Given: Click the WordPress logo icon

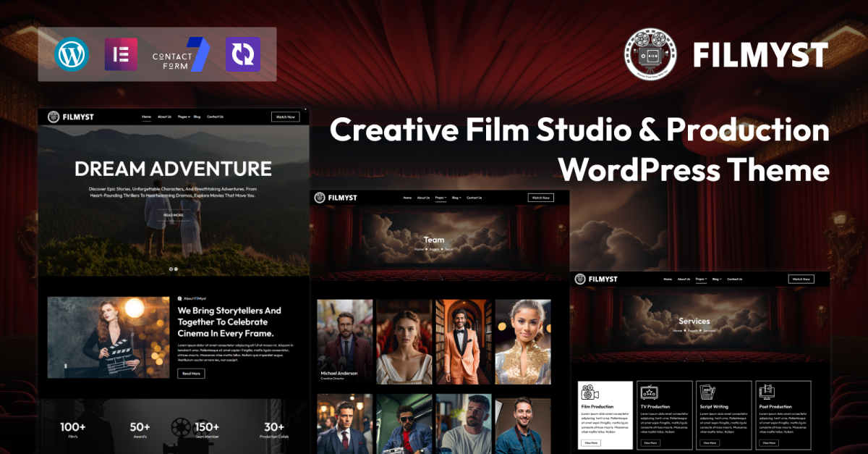Looking at the screenshot, I should [x=72, y=54].
